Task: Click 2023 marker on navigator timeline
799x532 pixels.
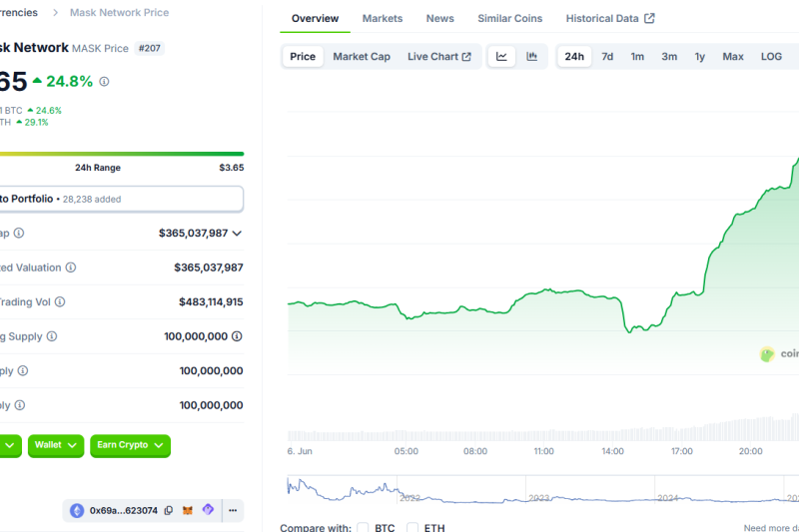Action: [538, 498]
